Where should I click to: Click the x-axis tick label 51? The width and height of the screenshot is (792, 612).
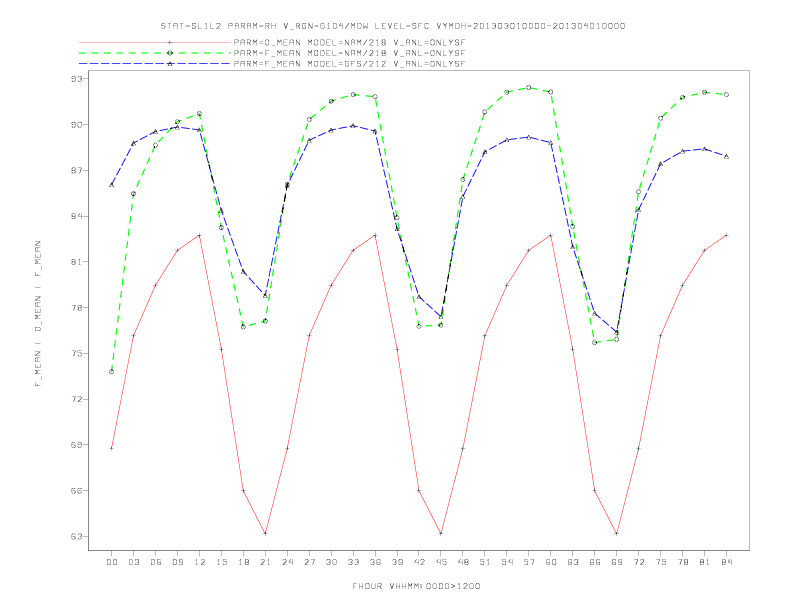point(485,562)
